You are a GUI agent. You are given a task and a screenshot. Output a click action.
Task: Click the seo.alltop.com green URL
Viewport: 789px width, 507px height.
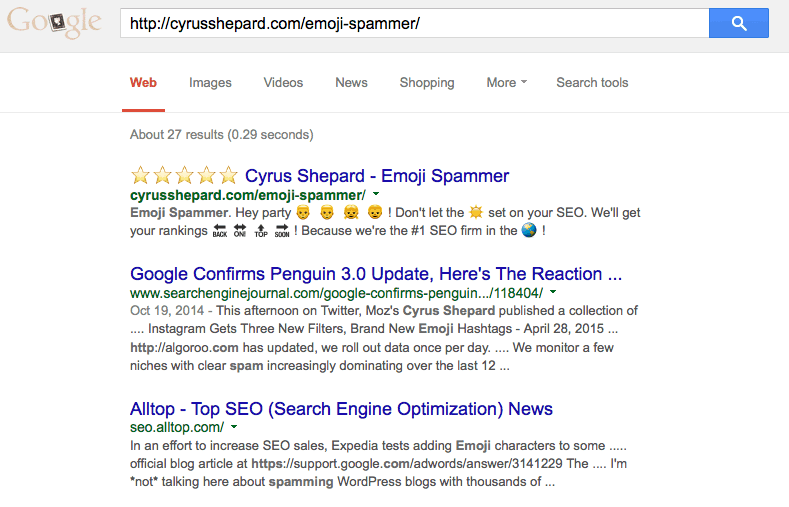[x=177, y=428]
